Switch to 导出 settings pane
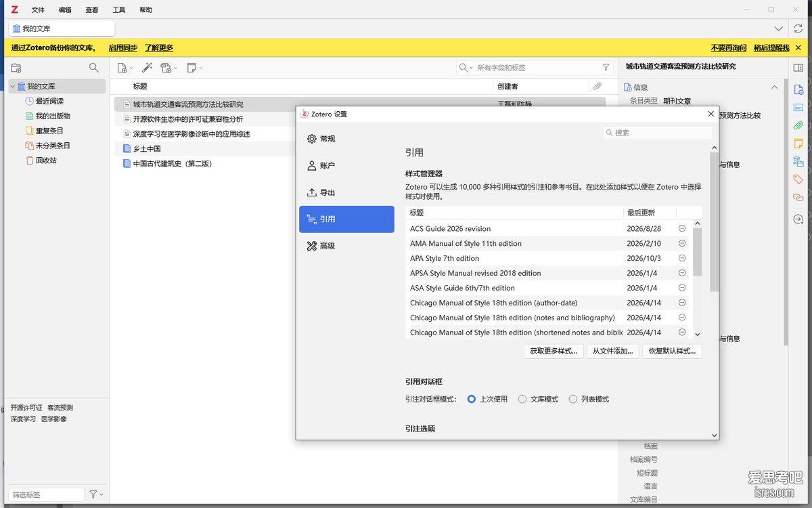The width and height of the screenshot is (812, 508). pyautogui.click(x=346, y=192)
